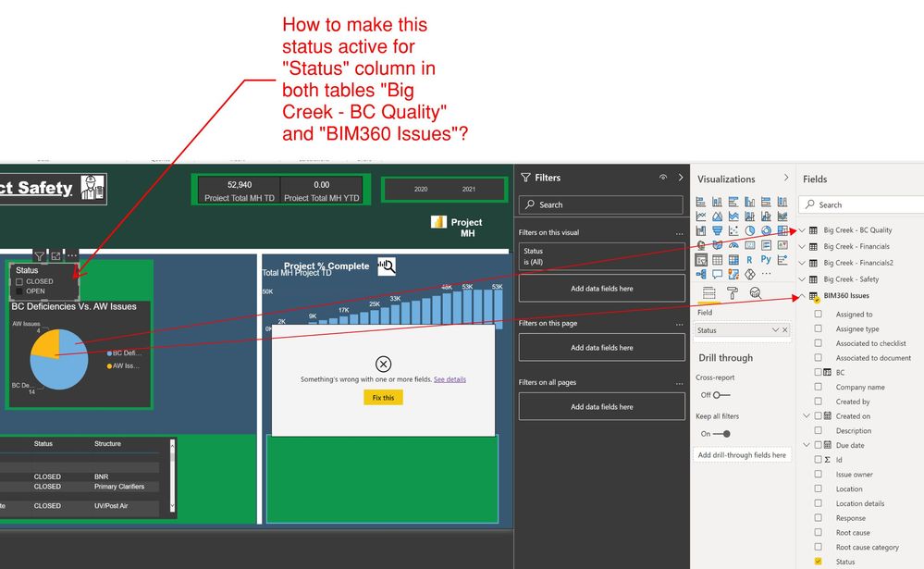Image resolution: width=924 pixels, height=569 pixels.
Task: Click the BC Defi... legend color marker
Action: (110, 353)
